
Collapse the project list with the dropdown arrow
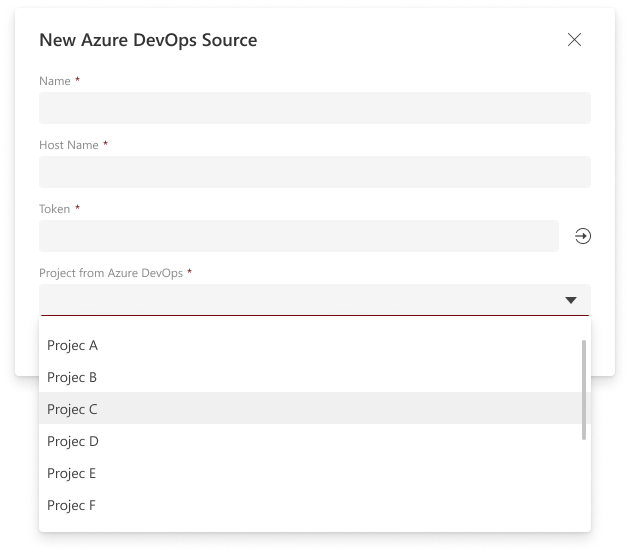pyautogui.click(x=571, y=300)
